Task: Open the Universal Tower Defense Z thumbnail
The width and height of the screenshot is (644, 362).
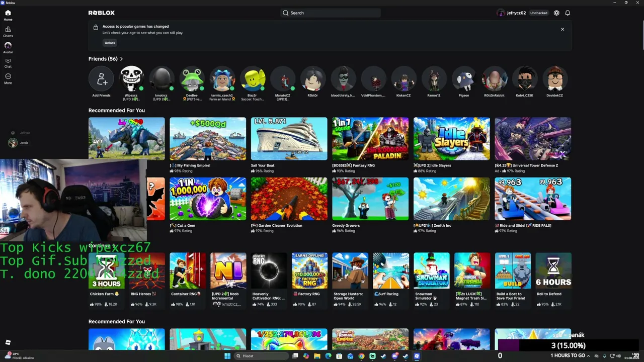Action: [533, 139]
